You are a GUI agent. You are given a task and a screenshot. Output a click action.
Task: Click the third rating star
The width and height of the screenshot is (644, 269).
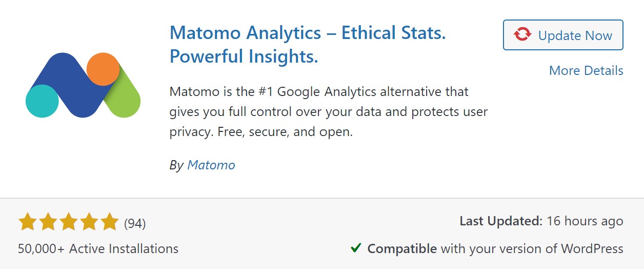click(69, 223)
